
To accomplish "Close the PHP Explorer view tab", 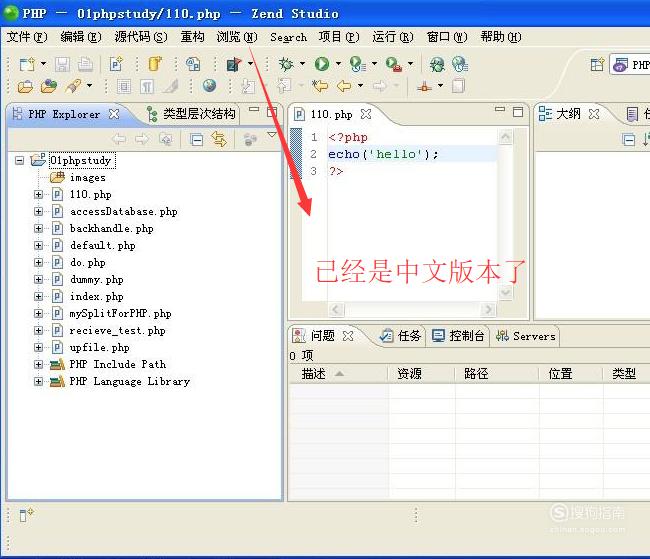I will tap(114, 114).
